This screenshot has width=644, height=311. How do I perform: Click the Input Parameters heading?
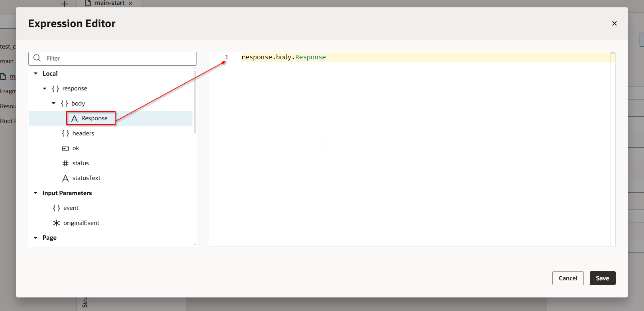pyautogui.click(x=67, y=193)
